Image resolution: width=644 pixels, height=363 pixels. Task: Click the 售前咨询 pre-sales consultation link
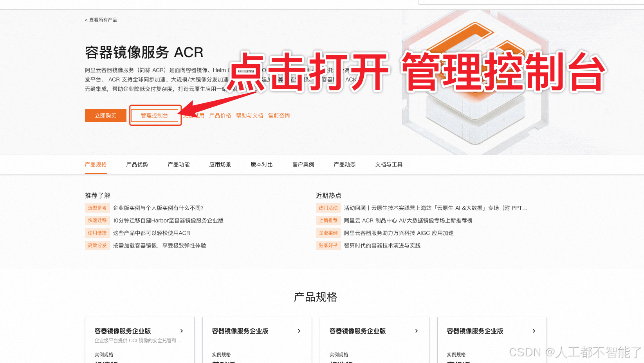tap(279, 115)
